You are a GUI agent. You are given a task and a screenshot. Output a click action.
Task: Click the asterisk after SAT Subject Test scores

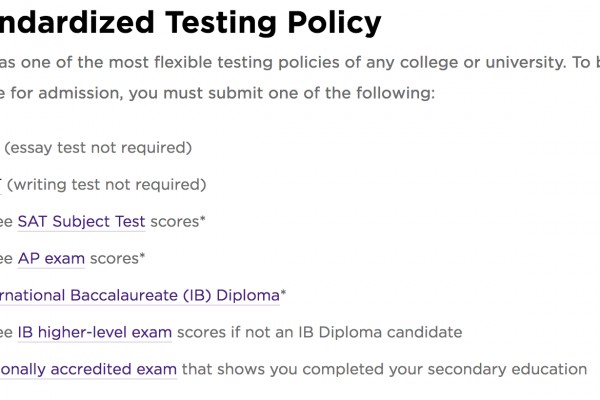click(203, 219)
